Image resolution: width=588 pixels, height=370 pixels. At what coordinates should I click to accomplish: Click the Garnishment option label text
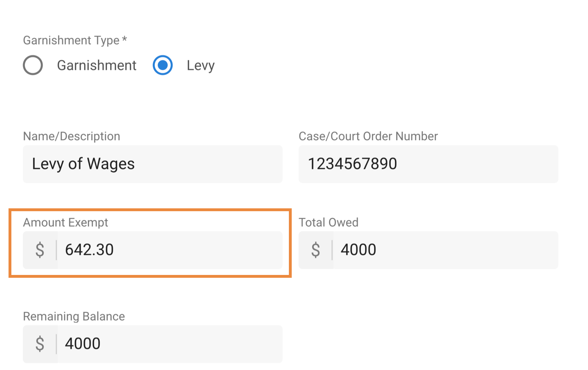pyautogui.click(x=97, y=65)
